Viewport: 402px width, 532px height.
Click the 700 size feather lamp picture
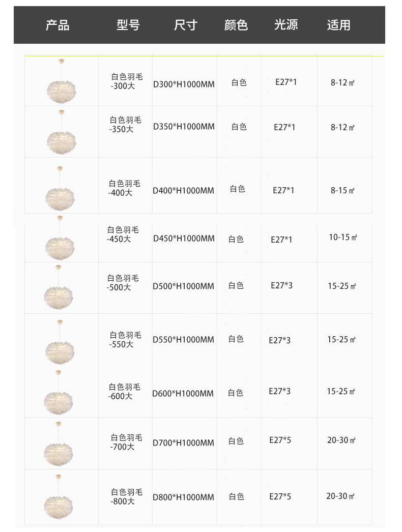(x=59, y=444)
